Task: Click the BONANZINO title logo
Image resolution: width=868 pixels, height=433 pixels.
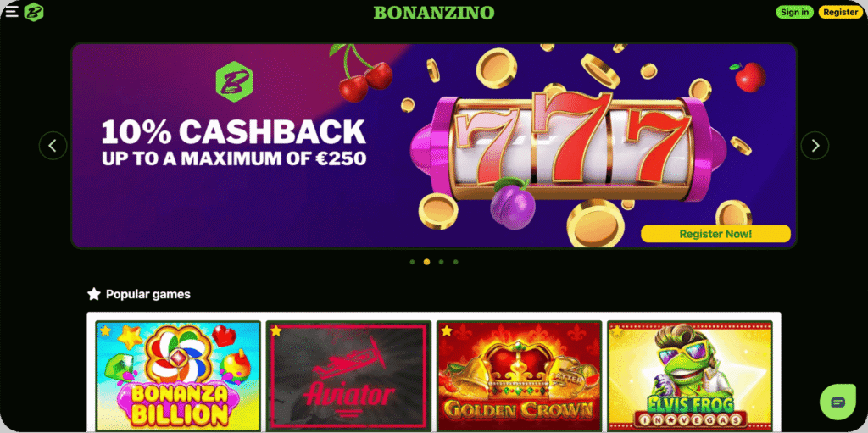Action: (x=434, y=12)
